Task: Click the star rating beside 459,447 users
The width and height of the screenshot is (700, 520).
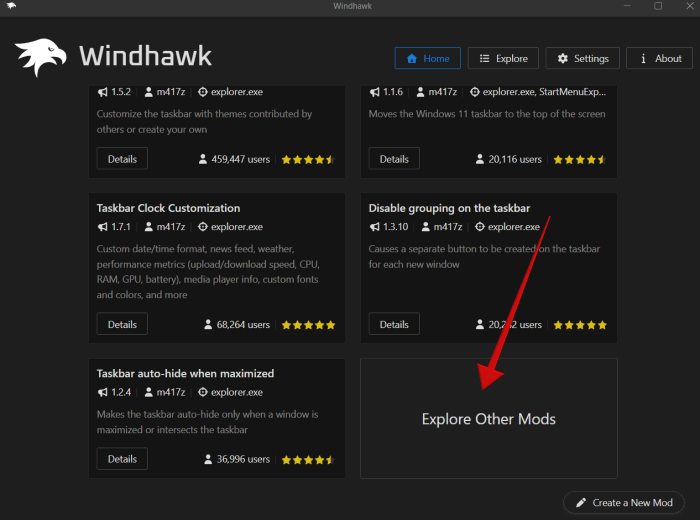Action: [308, 160]
